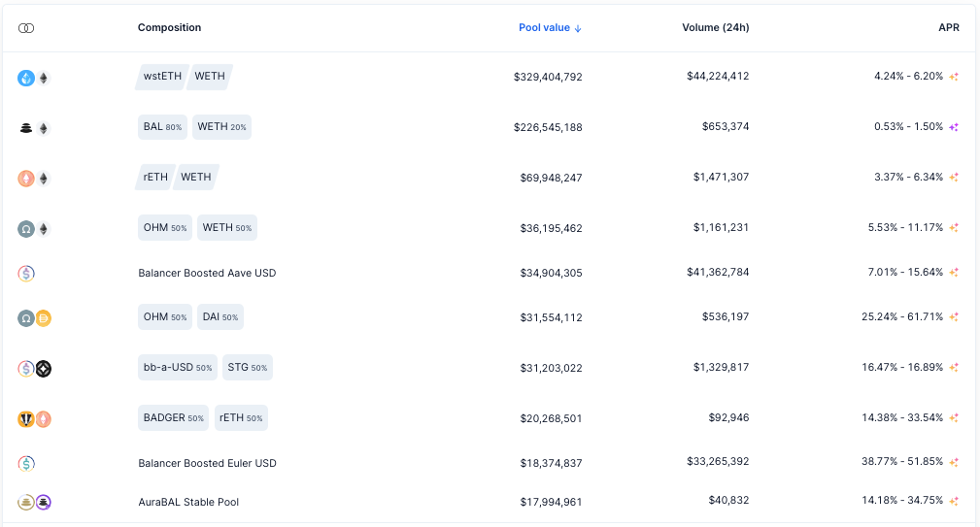Open the Balancer Boosted Euler USD pool
The width and height of the screenshot is (980, 527).
207,463
